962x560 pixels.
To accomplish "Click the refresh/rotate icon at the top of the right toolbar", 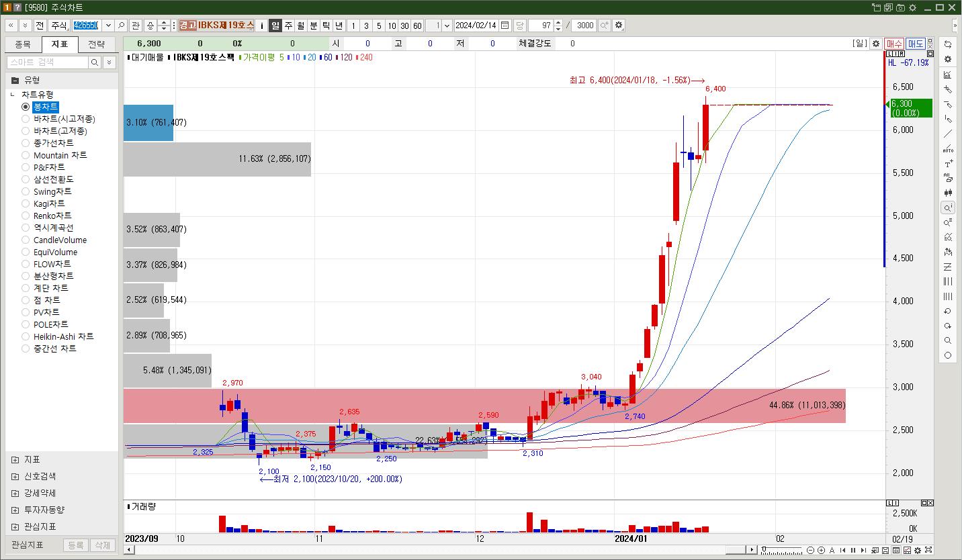I will 948,44.
